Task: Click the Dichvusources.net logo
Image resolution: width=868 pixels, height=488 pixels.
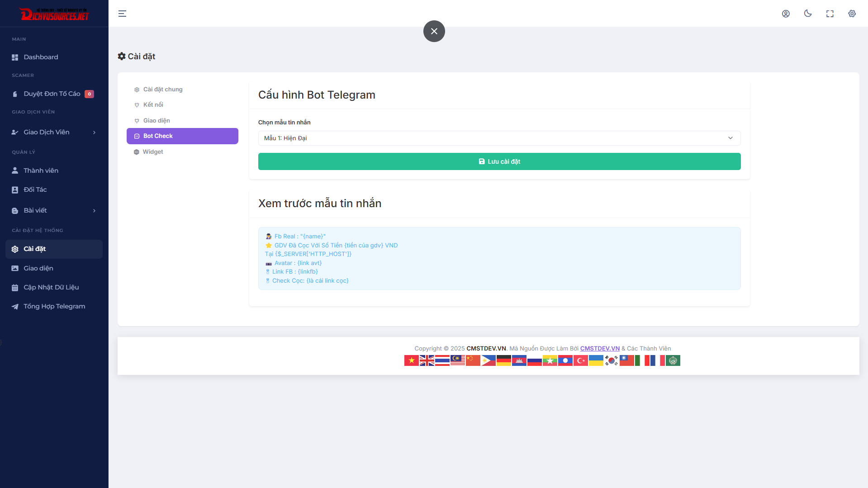Action: 54,14
